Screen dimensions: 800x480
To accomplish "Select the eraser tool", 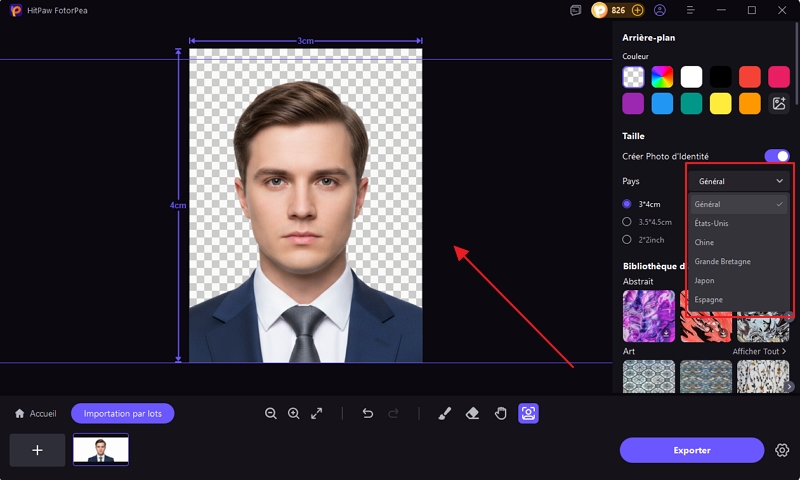I will pos(472,413).
